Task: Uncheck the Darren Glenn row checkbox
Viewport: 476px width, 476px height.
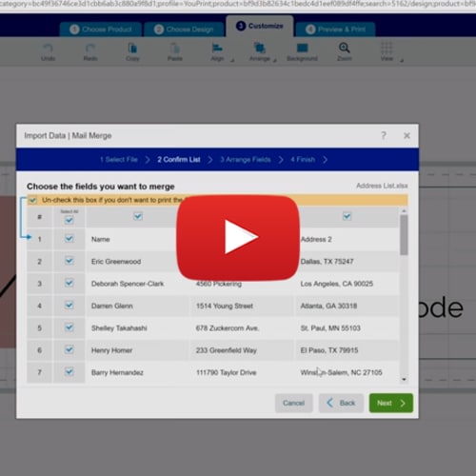Action: coord(69,306)
